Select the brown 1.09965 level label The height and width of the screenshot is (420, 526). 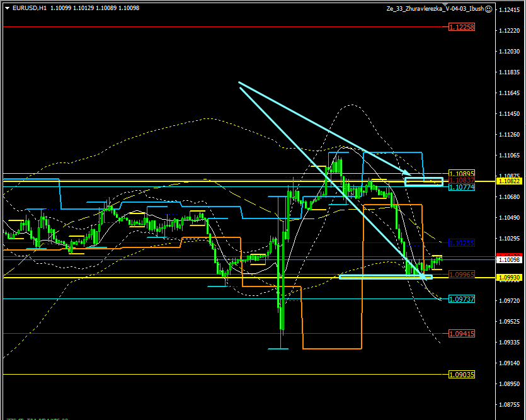tap(462, 275)
